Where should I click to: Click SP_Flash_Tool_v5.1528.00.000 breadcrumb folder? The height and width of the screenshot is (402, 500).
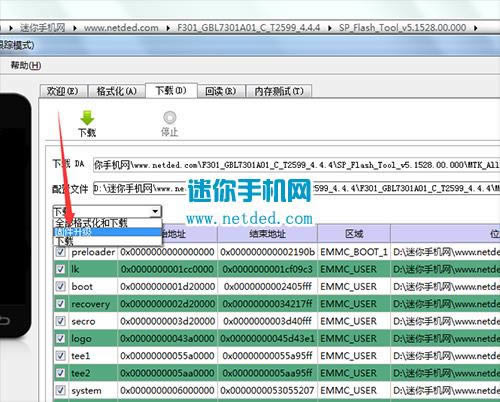coord(402,28)
